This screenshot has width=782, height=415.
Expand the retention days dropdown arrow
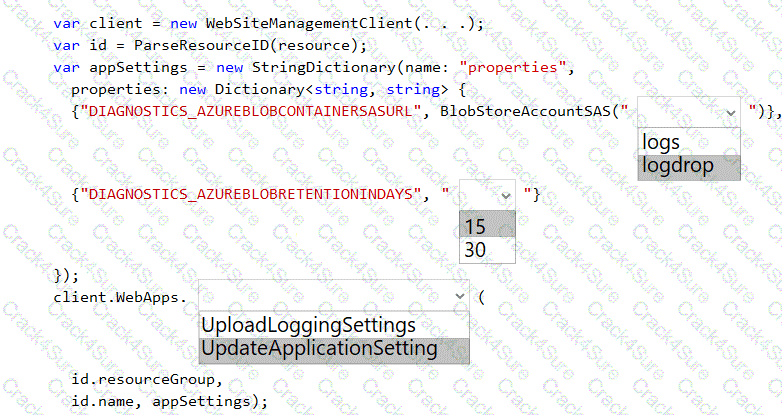(x=505, y=195)
